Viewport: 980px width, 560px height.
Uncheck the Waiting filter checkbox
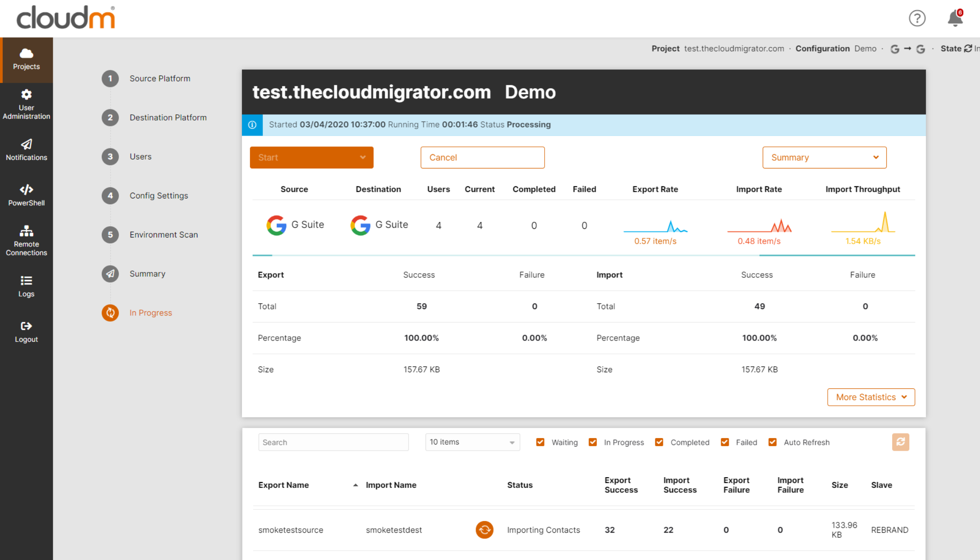tap(540, 442)
